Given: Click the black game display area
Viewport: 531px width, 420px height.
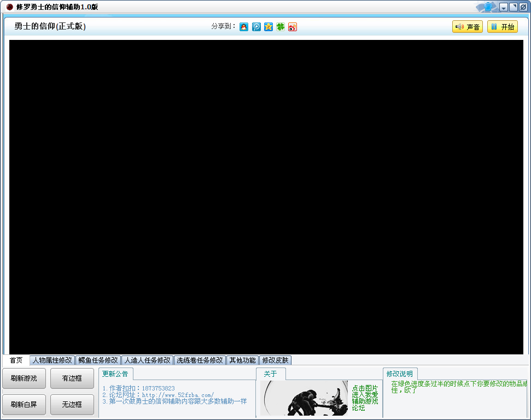Looking at the screenshot, I should click(266, 197).
